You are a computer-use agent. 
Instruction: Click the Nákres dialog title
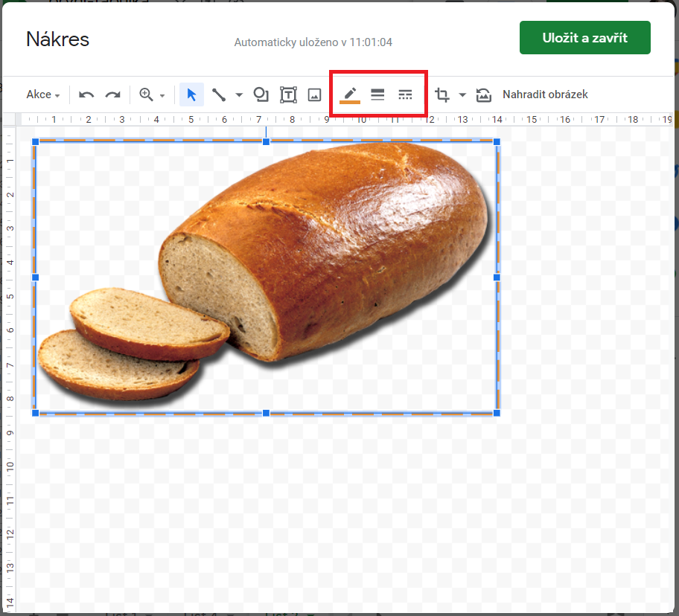pos(57,39)
